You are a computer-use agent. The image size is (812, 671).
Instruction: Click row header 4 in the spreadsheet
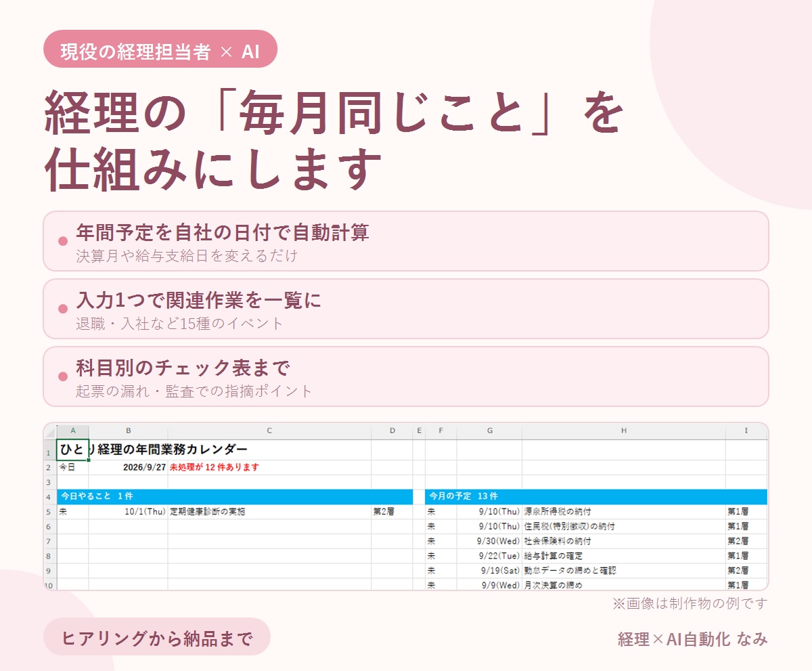(x=49, y=497)
